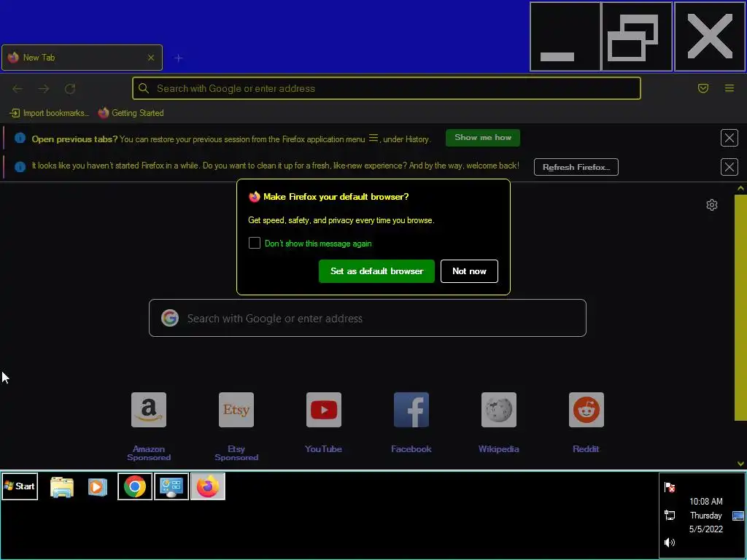The width and height of the screenshot is (747, 560).
Task: Minimize the Firefox window
Action: (565, 36)
